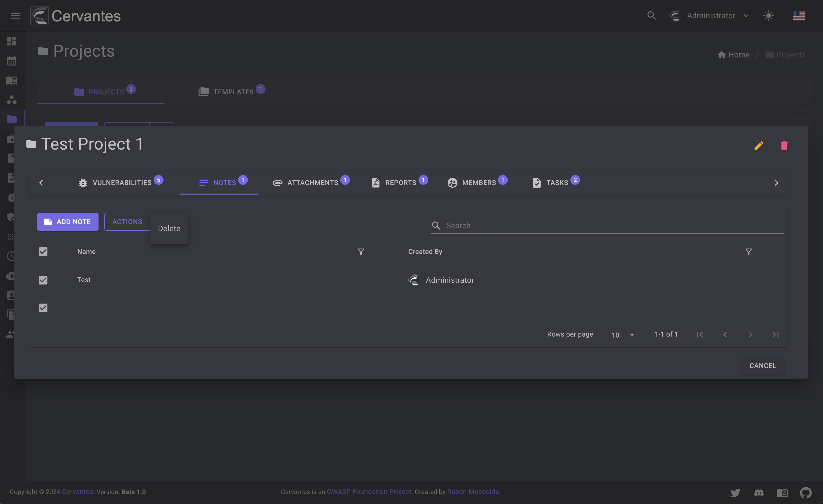Toggle the select-all checkbox in the header
Viewport: 823px width, 504px height.
(x=43, y=252)
